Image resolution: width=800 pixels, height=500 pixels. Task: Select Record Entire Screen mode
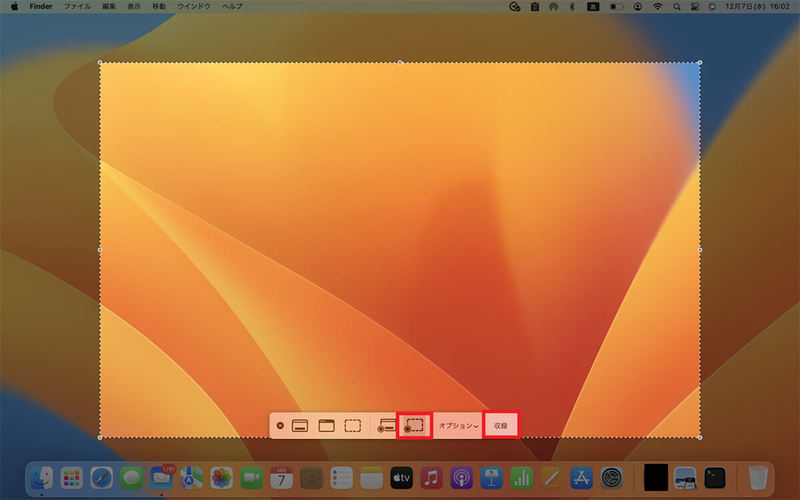pos(386,426)
